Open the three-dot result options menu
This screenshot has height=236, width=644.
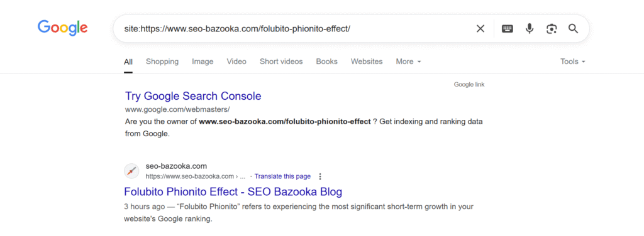(320, 176)
